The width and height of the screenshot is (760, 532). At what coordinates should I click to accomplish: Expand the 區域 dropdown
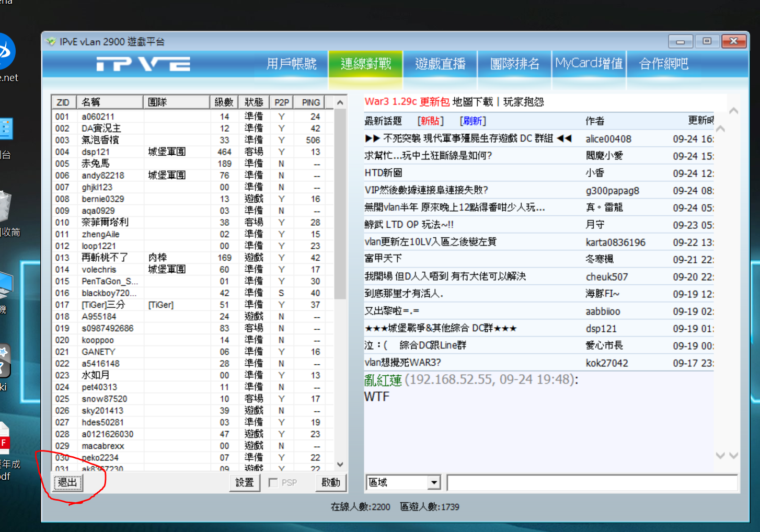click(434, 482)
